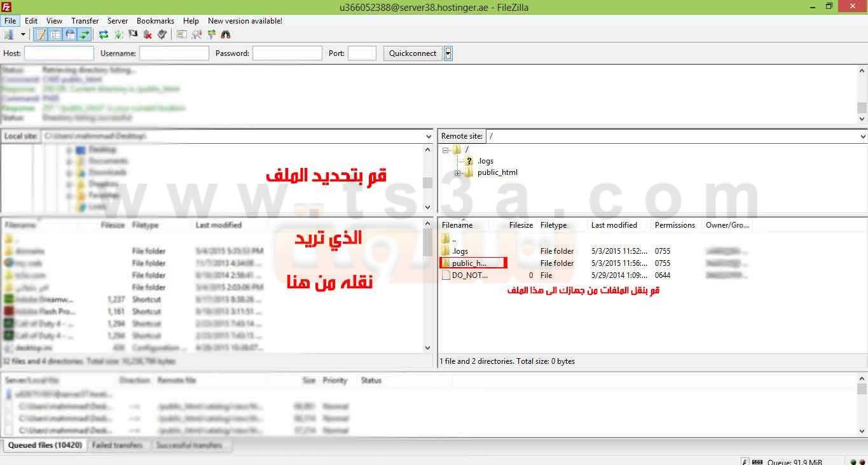The height and width of the screenshot is (465, 868).
Task: Open the directory listing filters icon
Action: point(182,34)
